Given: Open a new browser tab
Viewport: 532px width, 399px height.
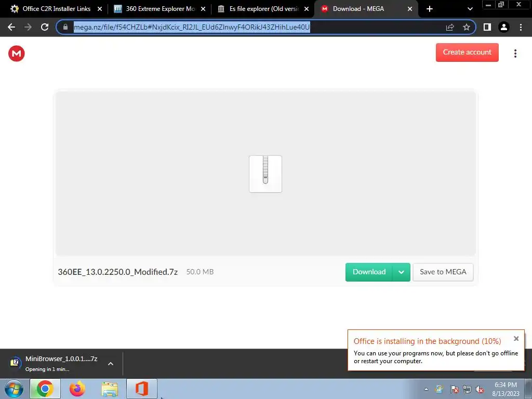Looking at the screenshot, I should 430,9.
